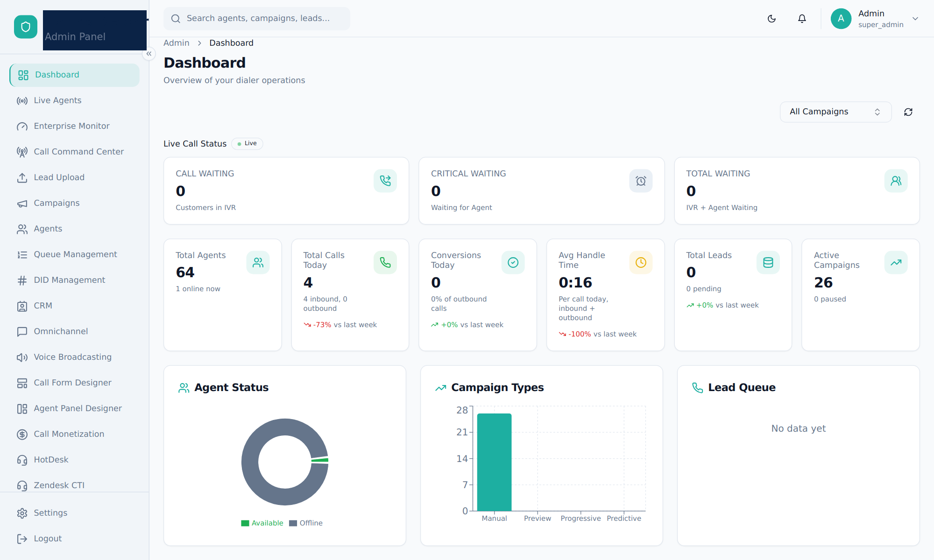
Task: Click the Live status badge
Action: [247, 144]
